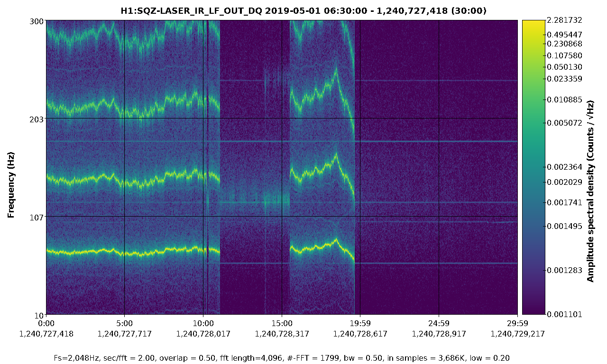Click GPS time label 1,240,729,217

pos(517,334)
